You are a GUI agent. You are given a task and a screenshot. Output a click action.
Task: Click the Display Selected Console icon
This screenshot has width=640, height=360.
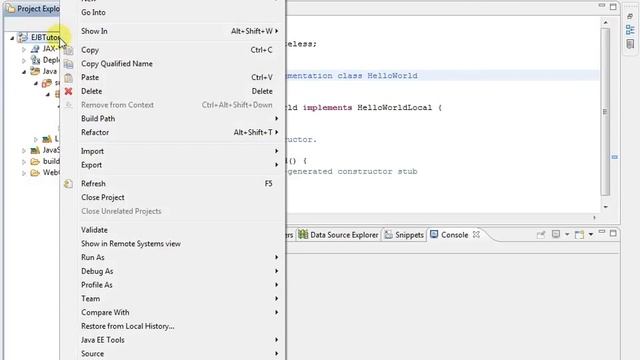click(x=556, y=234)
